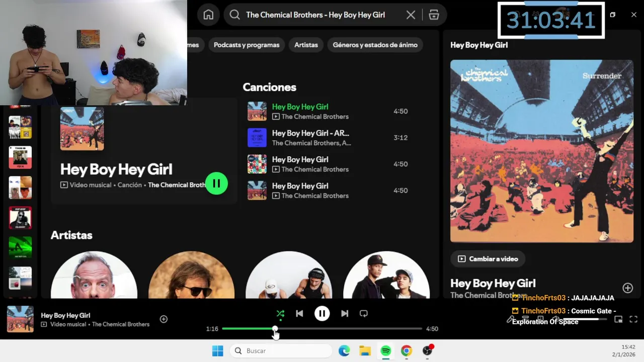Add current song to Liked via plus circle
Image resolution: width=644 pixels, height=362 pixels.
[164, 319]
